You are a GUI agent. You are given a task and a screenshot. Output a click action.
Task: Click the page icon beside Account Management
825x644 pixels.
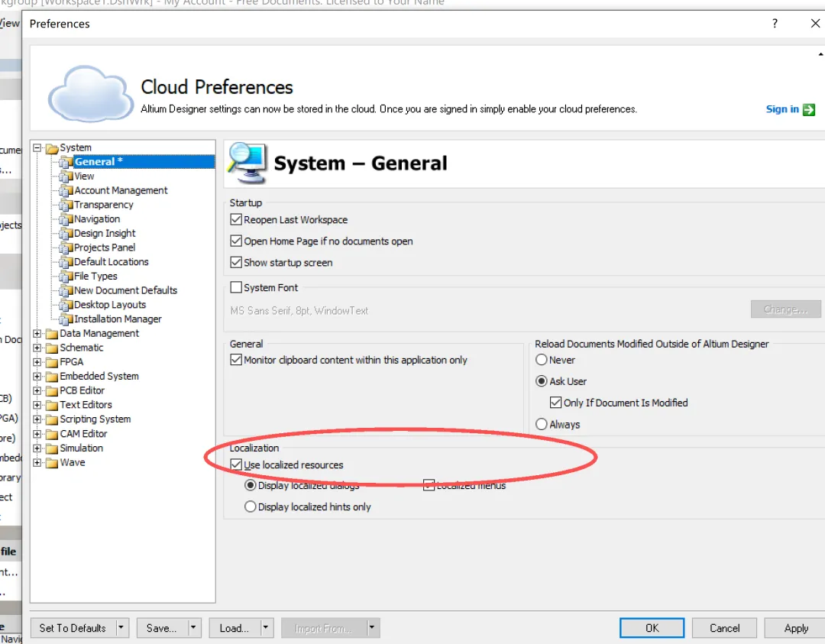pos(66,191)
